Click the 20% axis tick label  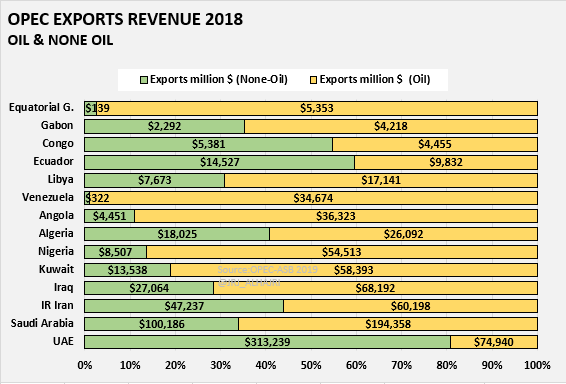pos(175,365)
